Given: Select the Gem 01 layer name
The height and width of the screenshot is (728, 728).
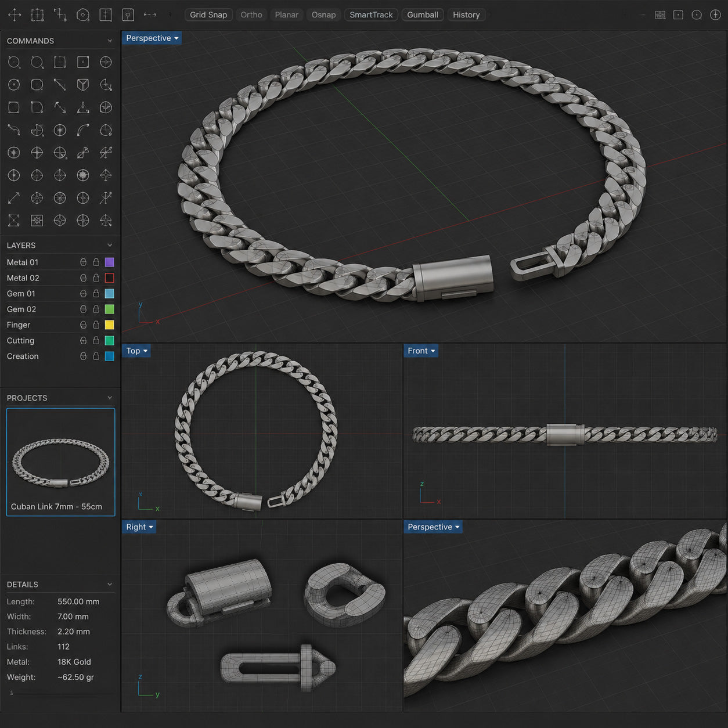Looking at the screenshot, I should click(x=21, y=294).
